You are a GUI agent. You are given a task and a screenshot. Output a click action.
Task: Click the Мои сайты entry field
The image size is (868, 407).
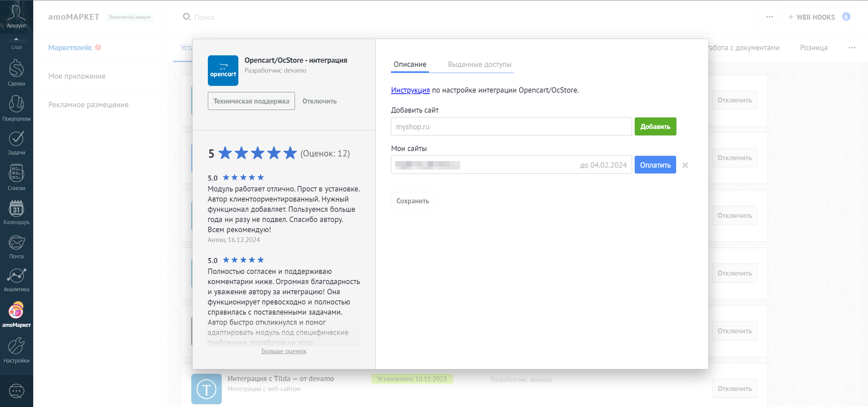pyautogui.click(x=511, y=165)
